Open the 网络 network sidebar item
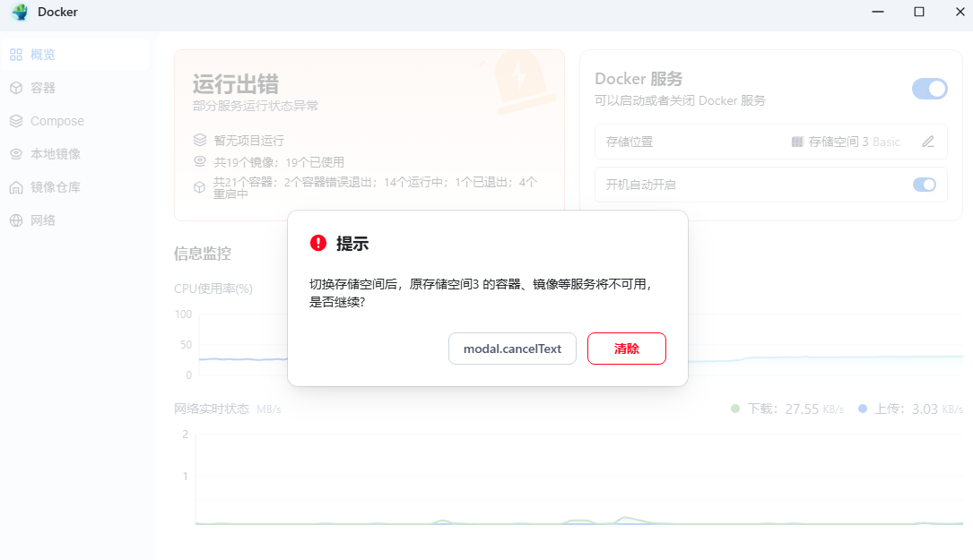The height and width of the screenshot is (560, 973). 74,220
